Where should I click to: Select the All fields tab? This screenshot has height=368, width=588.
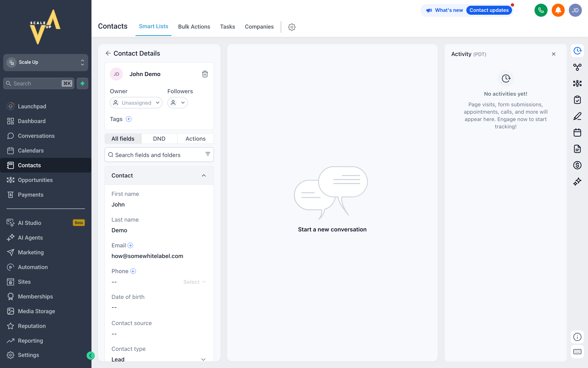click(x=123, y=138)
